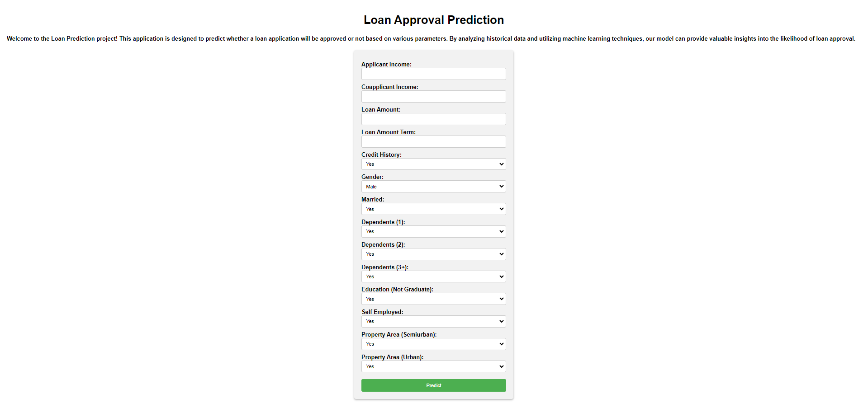This screenshot has width=868, height=417.
Task: Open the Property Area (Urban) dropdown
Action: (433, 366)
